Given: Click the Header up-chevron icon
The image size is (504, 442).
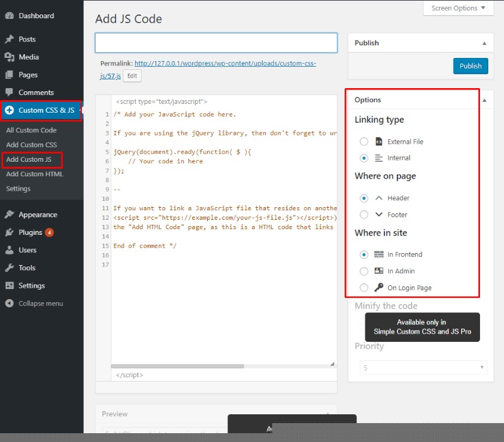Looking at the screenshot, I should point(379,198).
